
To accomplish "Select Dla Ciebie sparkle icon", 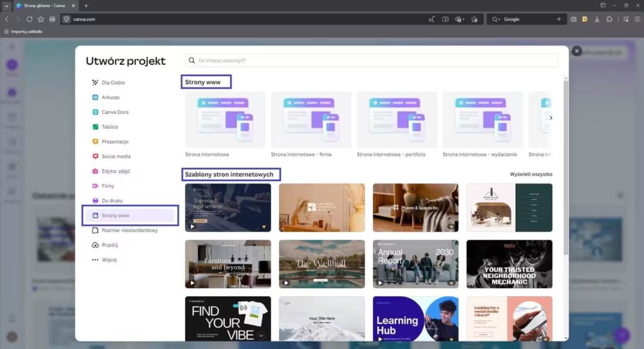I will click(95, 82).
